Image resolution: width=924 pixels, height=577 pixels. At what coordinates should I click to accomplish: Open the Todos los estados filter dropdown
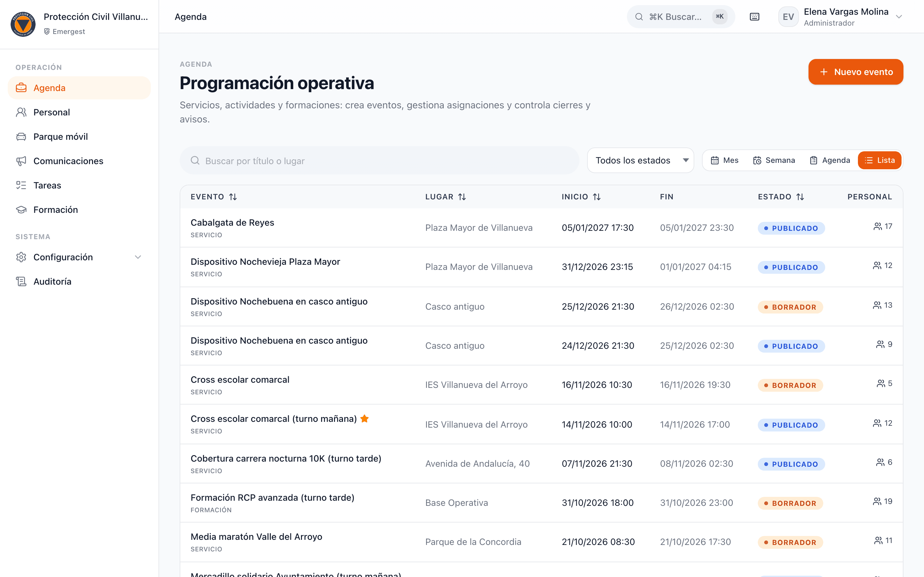640,160
